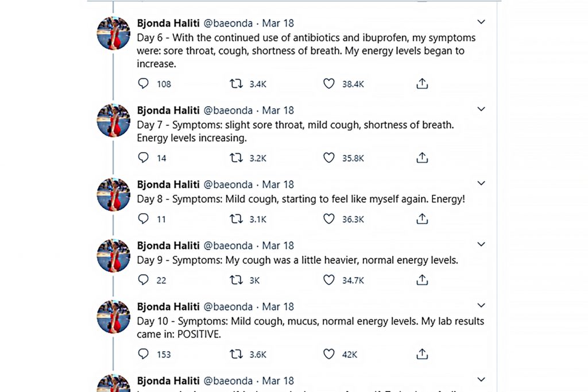Retweet the Day 6 antibiotics tweet

point(236,83)
